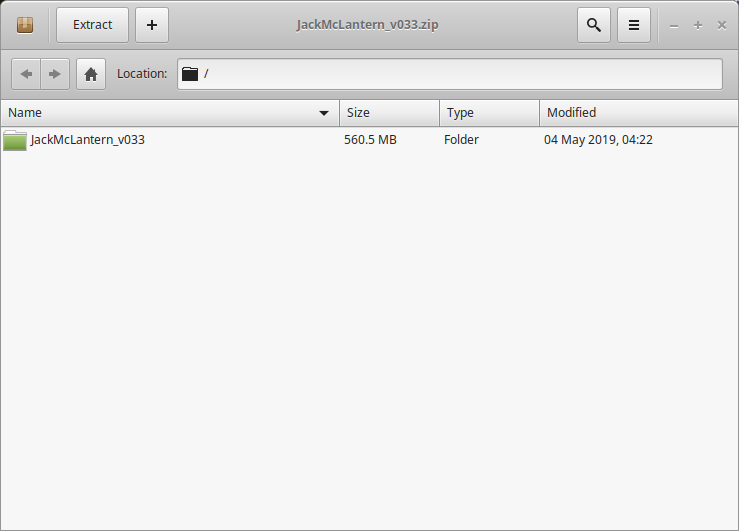Click the black folder icon in Location field
The height and width of the screenshot is (531, 739).
pyautogui.click(x=190, y=74)
